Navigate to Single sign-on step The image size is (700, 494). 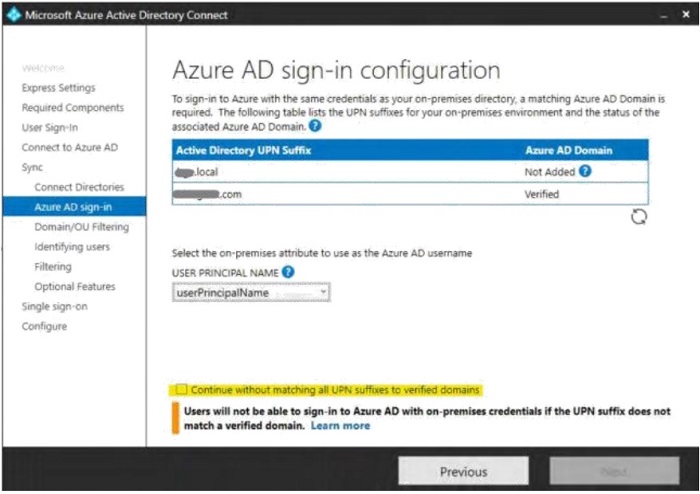(x=54, y=307)
